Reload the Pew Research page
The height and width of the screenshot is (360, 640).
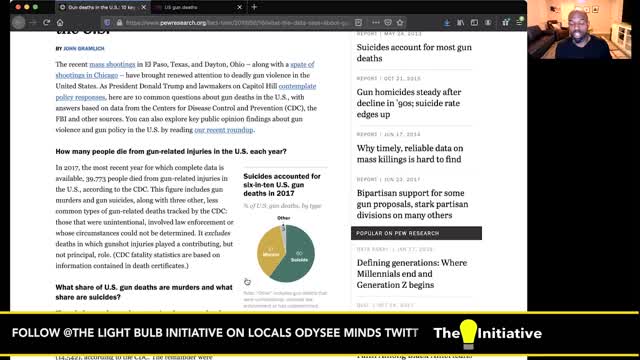(x=47, y=22)
